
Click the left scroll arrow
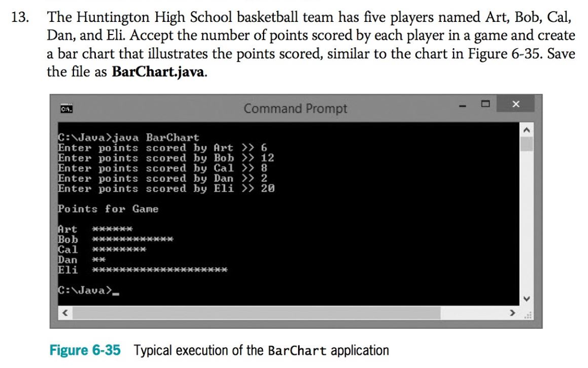(x=64, y=313)
